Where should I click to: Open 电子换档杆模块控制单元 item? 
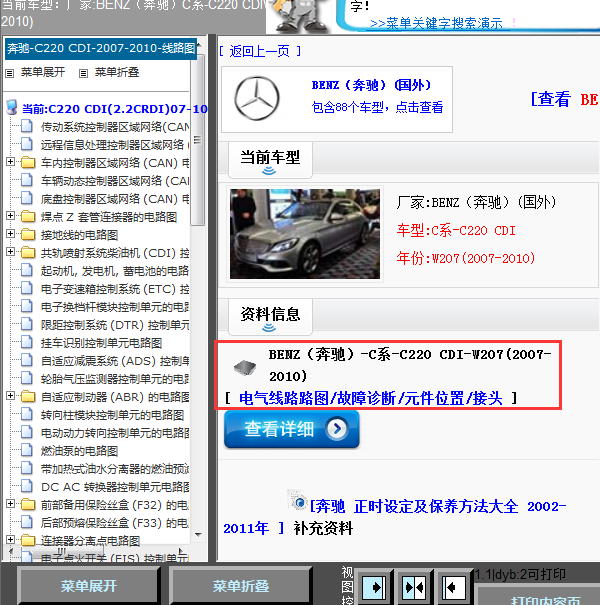click(x=115, y=307)
